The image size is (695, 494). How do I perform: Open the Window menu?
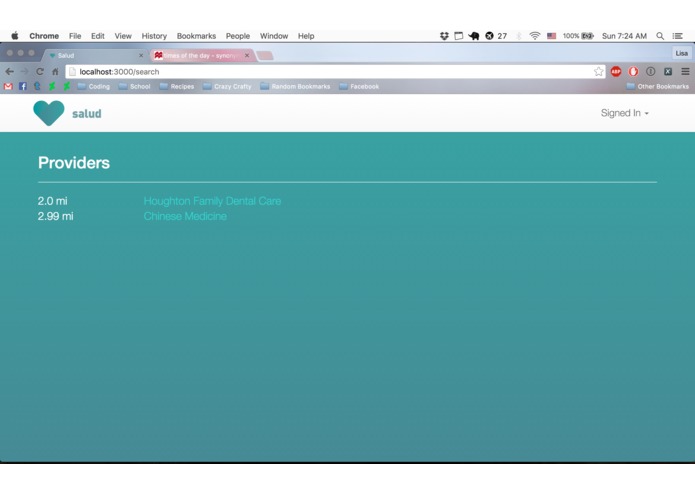coord(273,36)
